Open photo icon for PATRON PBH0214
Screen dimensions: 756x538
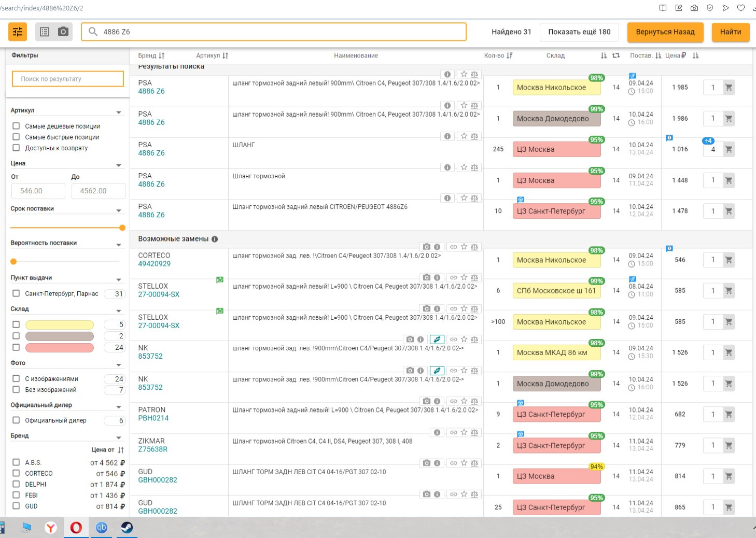(426, 401)
